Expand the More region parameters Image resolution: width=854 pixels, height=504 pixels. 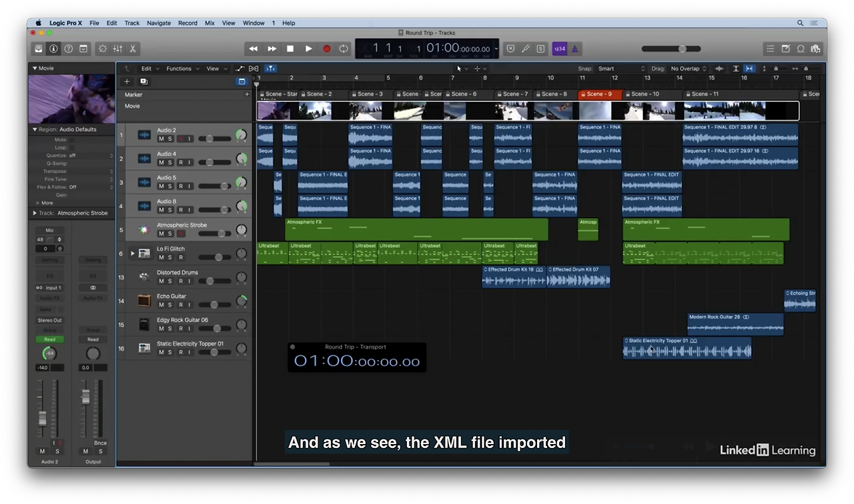pyautogui.click(x=38, y=203)
